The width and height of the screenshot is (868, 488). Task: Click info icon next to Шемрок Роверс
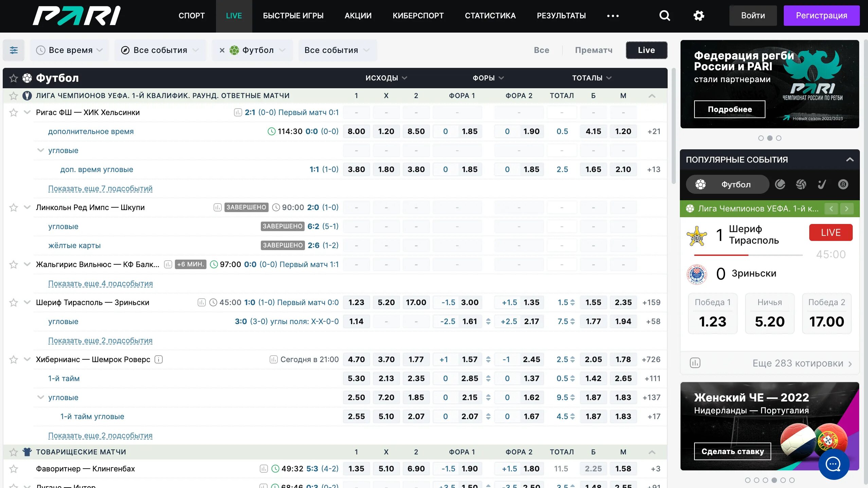point(159,359)
